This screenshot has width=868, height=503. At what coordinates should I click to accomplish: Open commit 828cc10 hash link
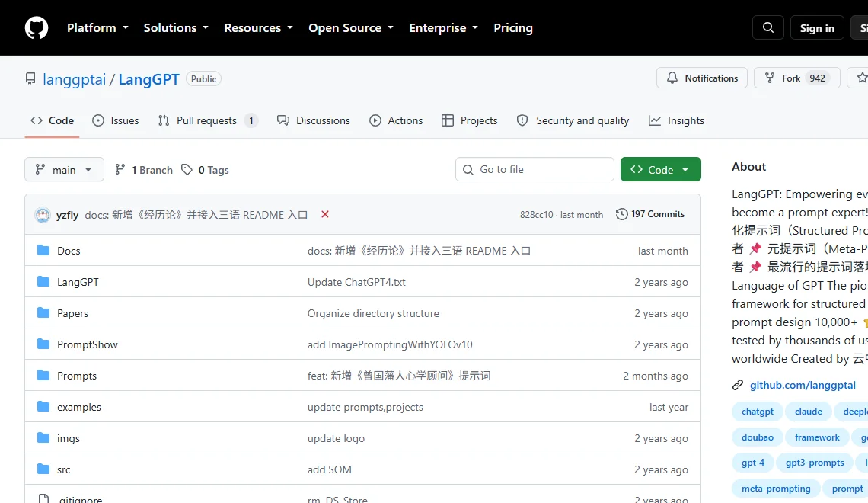click(536, 214)
